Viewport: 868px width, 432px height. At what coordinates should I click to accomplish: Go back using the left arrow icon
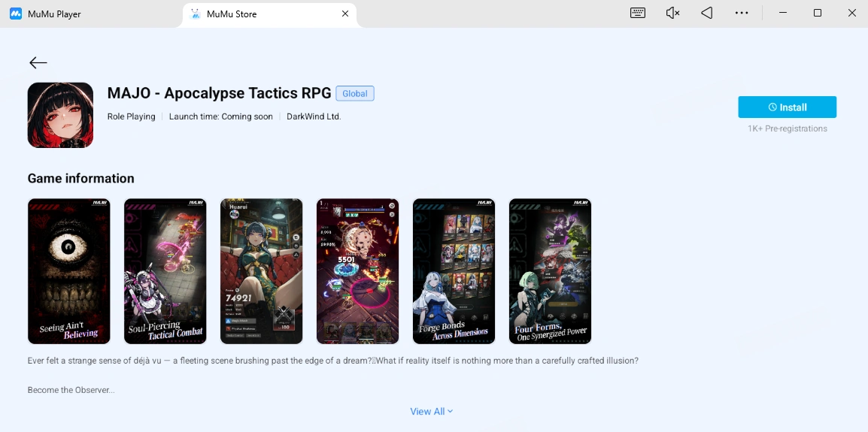38,63
